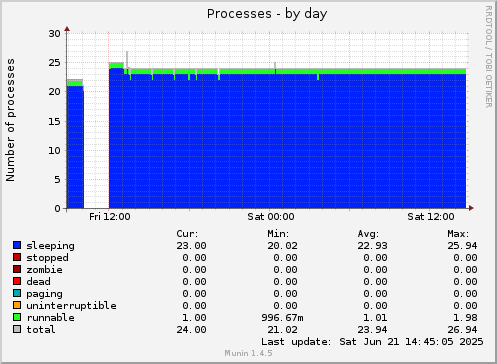The width and height of the screenshot is (497, 364).
Task: Click the blue sleeping area of graph
Action: pos(287,141)
